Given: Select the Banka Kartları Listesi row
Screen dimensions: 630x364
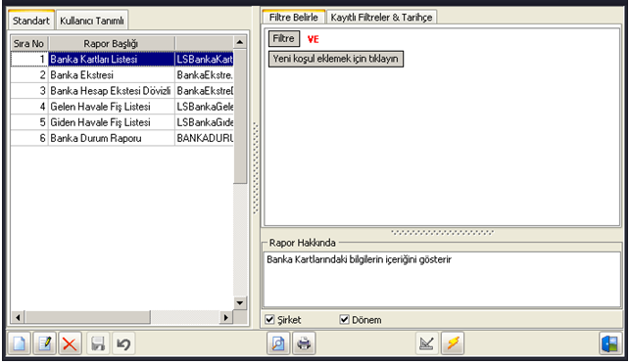Looking at the screenshot, I should 121,59.
